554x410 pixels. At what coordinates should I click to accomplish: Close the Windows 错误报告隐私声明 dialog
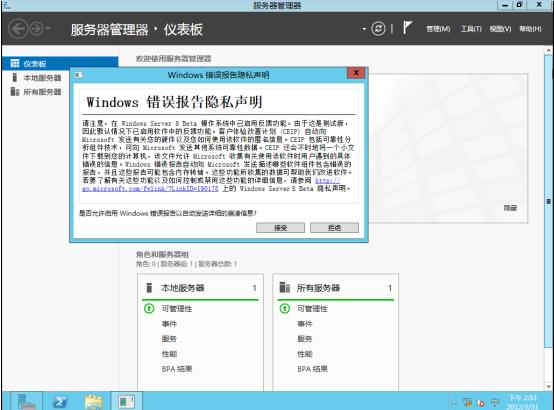(x=356, y=73)
